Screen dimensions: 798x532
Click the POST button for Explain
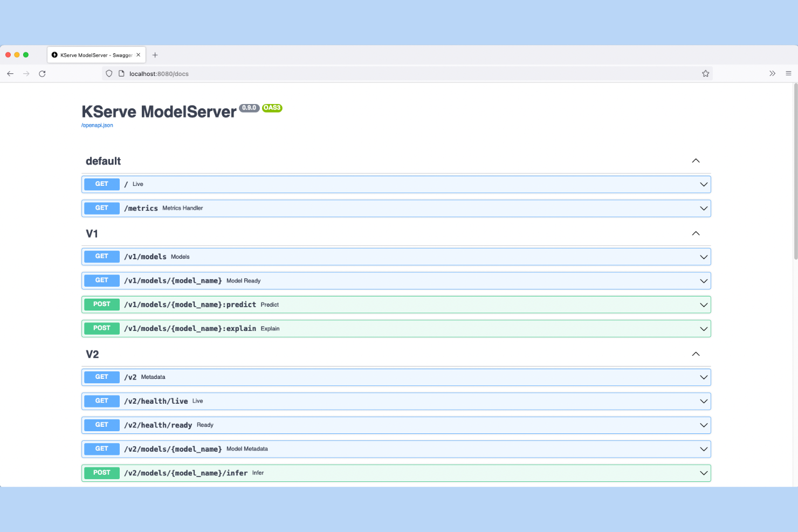click(x=102, y=328)
